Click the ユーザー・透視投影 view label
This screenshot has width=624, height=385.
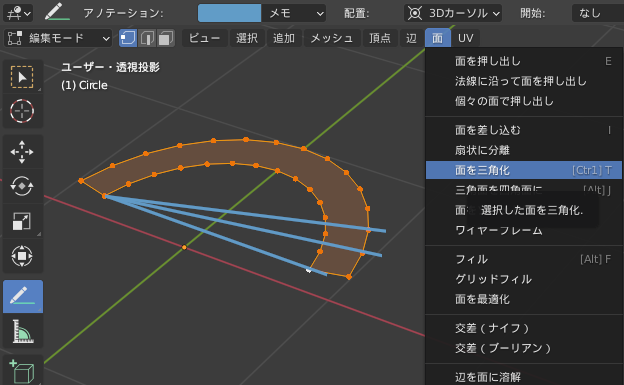[110, 67]
